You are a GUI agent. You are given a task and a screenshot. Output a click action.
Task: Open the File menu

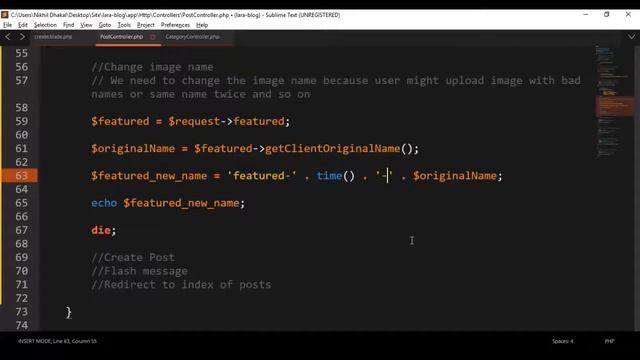pyautogui.click(x=7, y=25)
